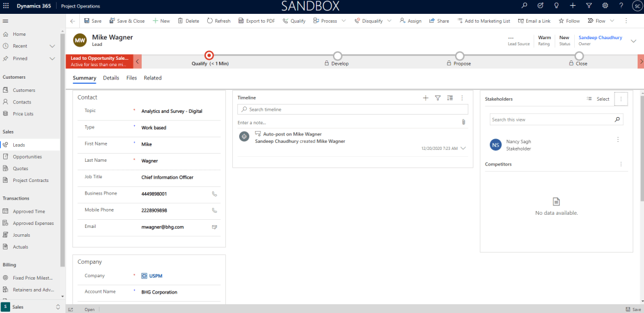Screen dimensions: 644x313
Task: Open the timeline filter icon
Action: (438, 98)
